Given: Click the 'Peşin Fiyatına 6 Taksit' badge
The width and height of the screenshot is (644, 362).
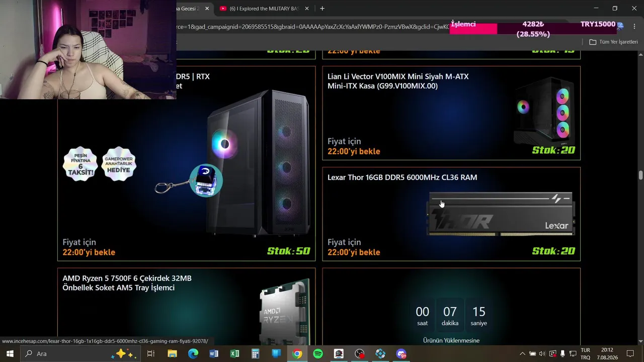Looking at the screenshot, I should [80, 164].
